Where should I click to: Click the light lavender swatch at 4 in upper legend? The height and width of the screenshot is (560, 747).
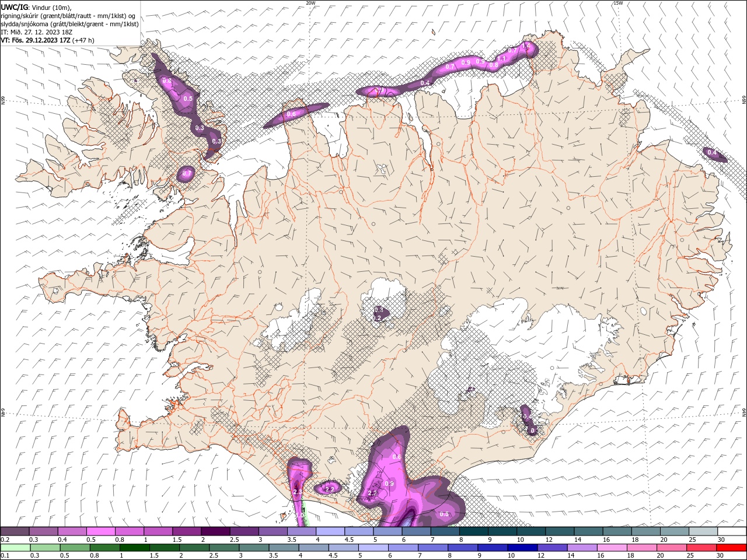click(x=329, y=531)
